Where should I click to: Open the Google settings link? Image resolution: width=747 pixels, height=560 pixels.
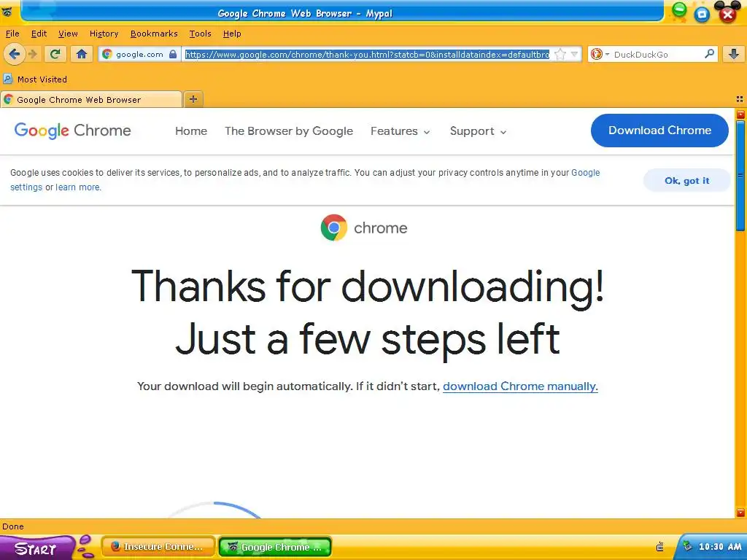click(585, 172)
